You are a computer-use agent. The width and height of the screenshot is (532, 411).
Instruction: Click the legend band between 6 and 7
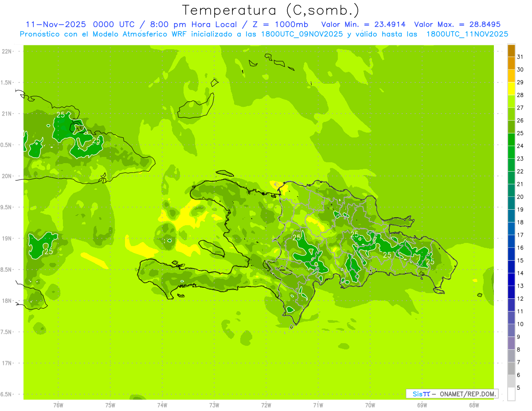pos(511,369)
